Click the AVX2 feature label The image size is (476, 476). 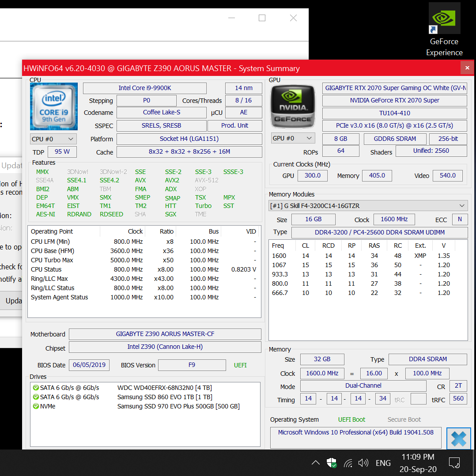tap(172, 180)
